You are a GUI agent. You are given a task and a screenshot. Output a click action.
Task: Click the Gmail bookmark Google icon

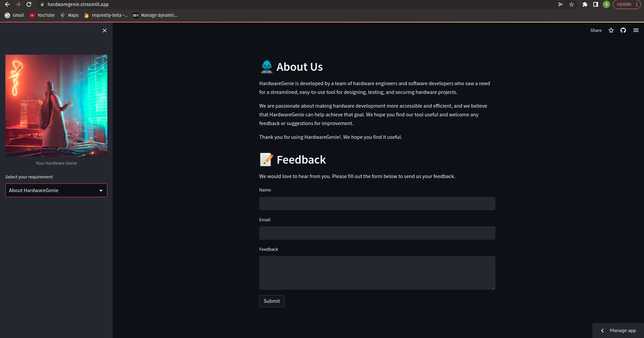7,15
